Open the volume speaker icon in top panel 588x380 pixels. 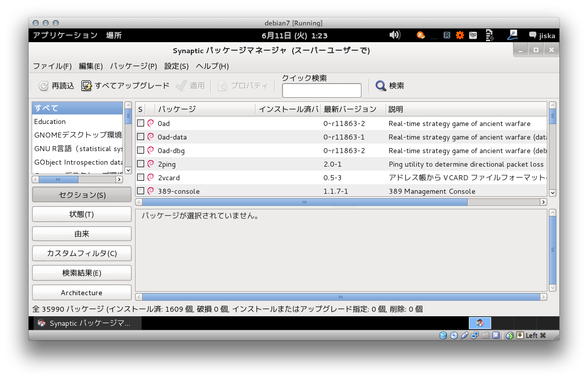point(395,35)
